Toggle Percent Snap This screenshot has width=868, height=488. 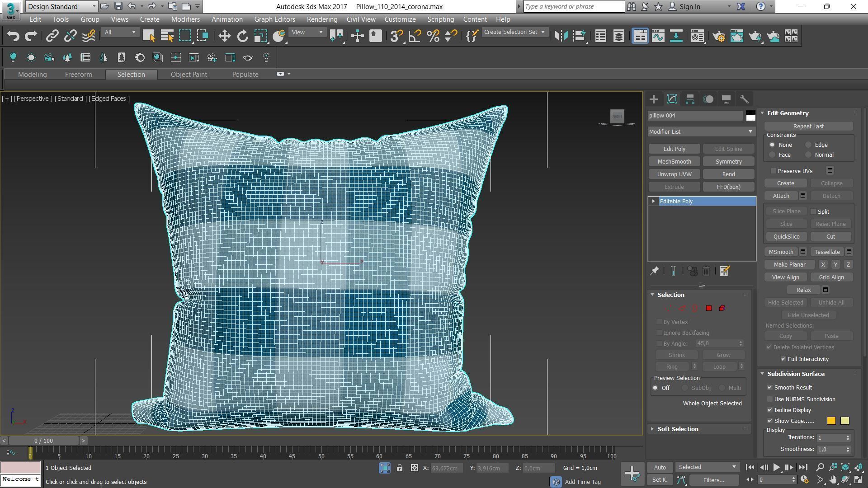(x=433, y=36)
